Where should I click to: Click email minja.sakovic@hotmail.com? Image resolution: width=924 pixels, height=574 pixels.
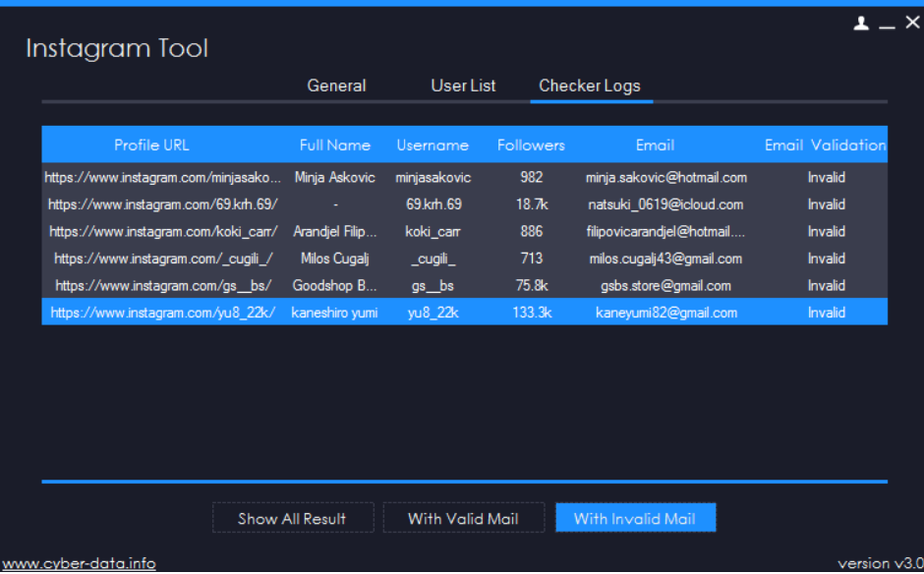[x=665, y=177]
